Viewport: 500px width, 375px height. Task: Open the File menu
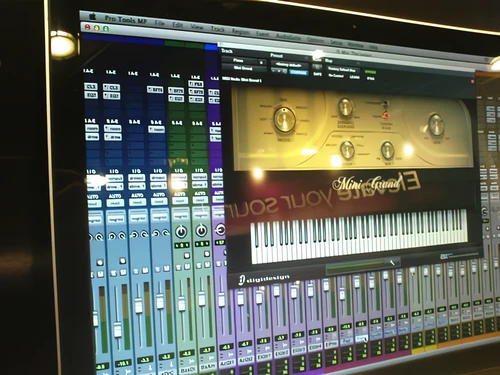160,23
